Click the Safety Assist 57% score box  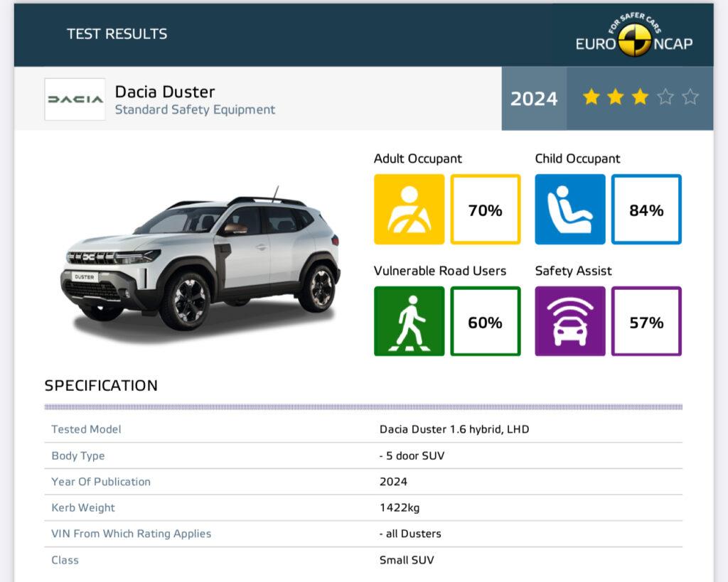click(646, 322)
